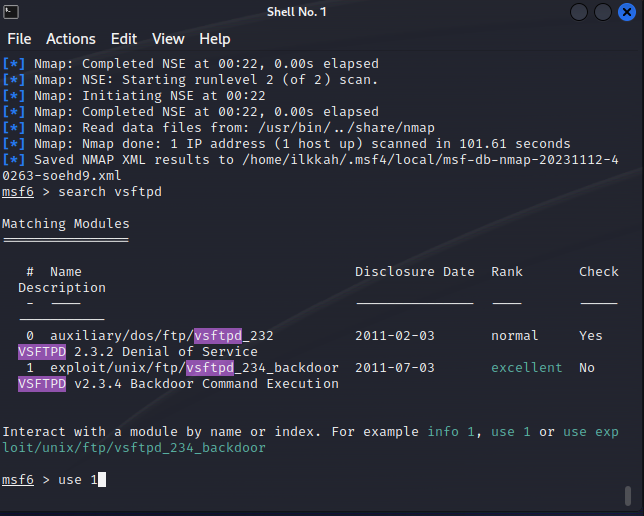Open the Actions menu
644x516 pixels.
[71, 39]
